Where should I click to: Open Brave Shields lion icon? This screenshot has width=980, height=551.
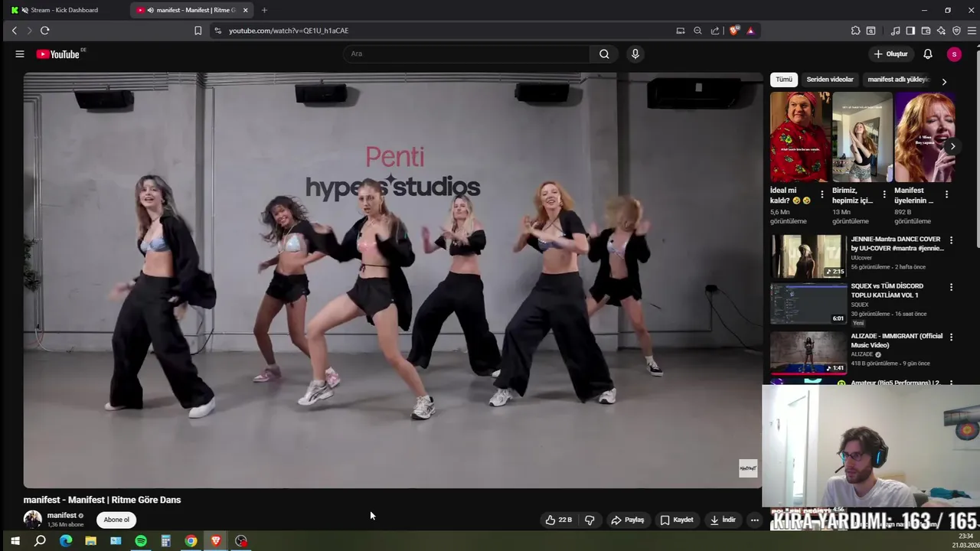pyautogui.click(x=734, y=31)
